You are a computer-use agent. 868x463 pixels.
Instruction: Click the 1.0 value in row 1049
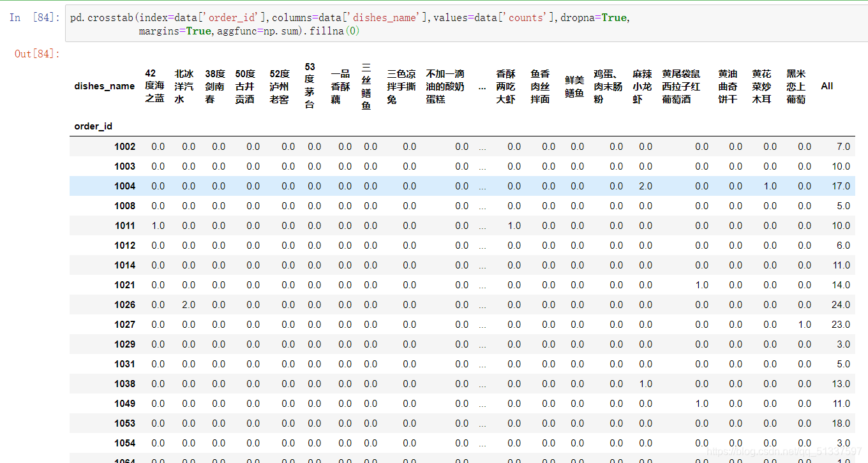point(702,404)
